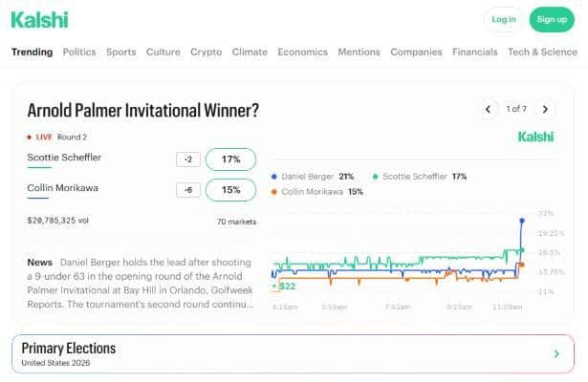This screenshot has height=382, width=588.
Task: Open Tech & Science category
Action: pyautogui.click(x=542, y=53)
